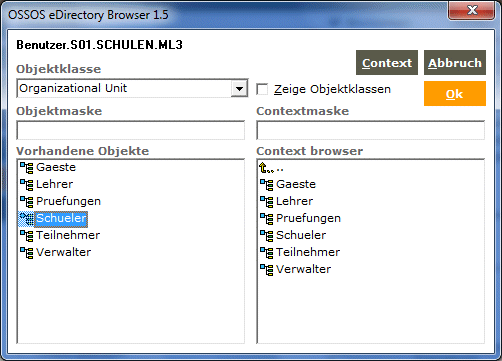
Task: Click the Abbruch button
Action: click(x=455, y=63)
